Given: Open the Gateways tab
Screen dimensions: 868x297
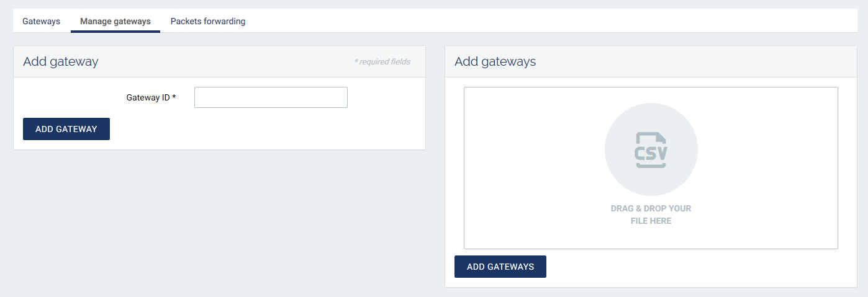Looking at the screenshot, I should [x=41, y=21].
